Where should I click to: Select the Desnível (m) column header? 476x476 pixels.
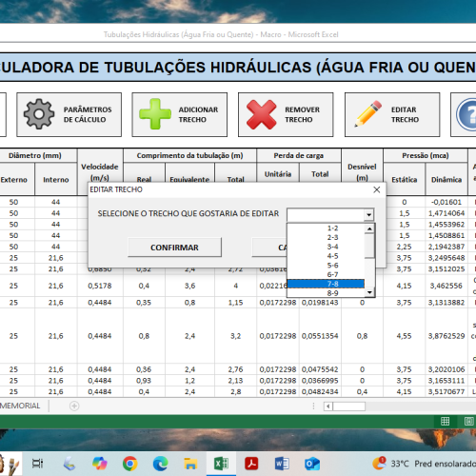tap(362, 172)
